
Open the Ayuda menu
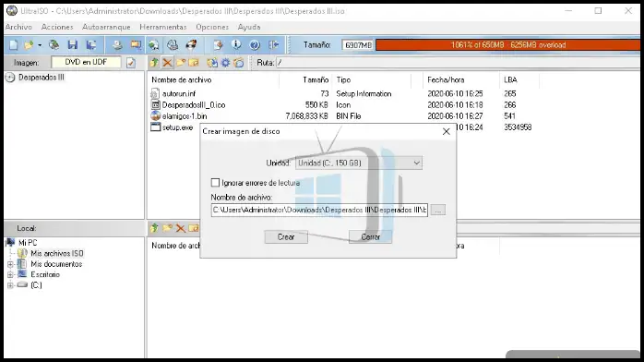point(249,27)
